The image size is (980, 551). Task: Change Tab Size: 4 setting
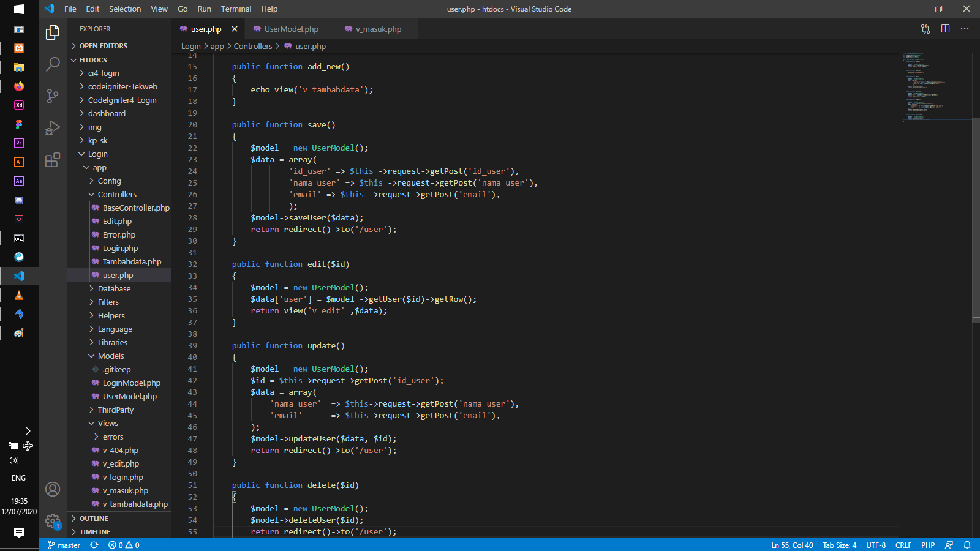click(x=839, y=545)
